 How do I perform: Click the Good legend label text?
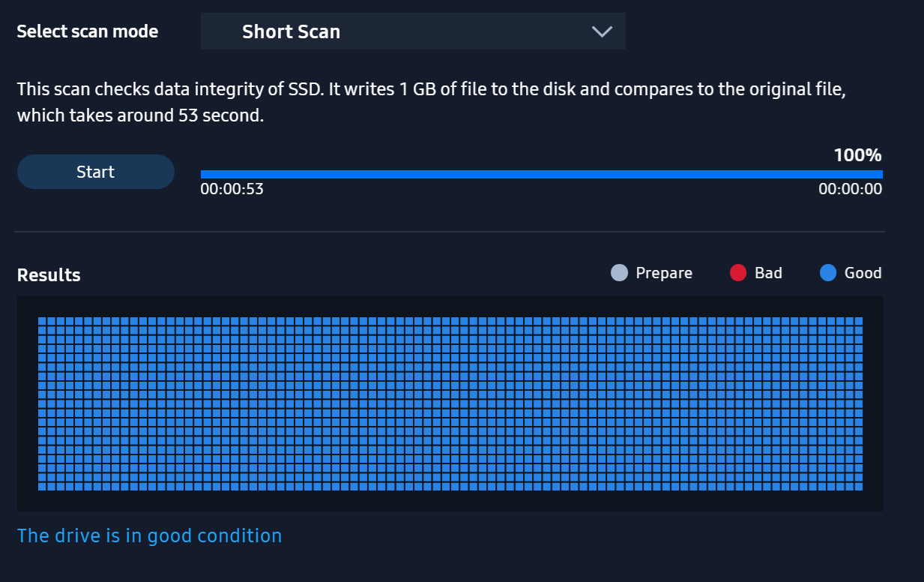coord(863,273)
